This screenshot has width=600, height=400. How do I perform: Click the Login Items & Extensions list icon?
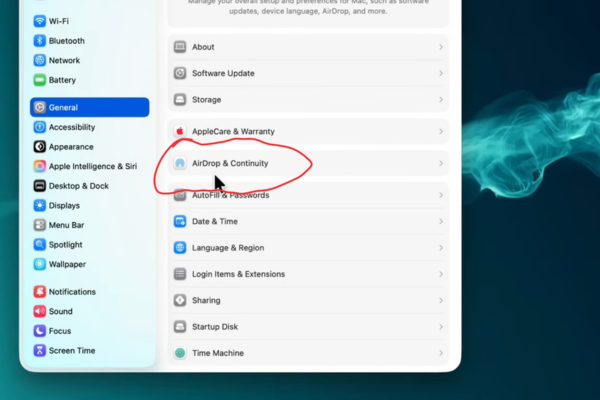click(180, 274)
